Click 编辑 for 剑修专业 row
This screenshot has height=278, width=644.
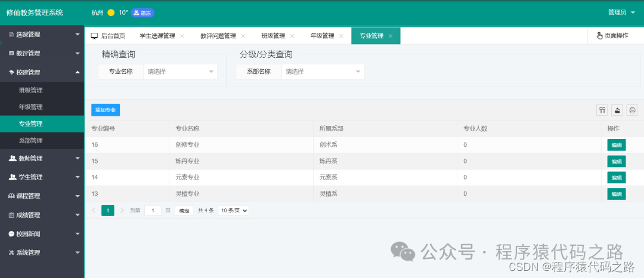(617, 145)
